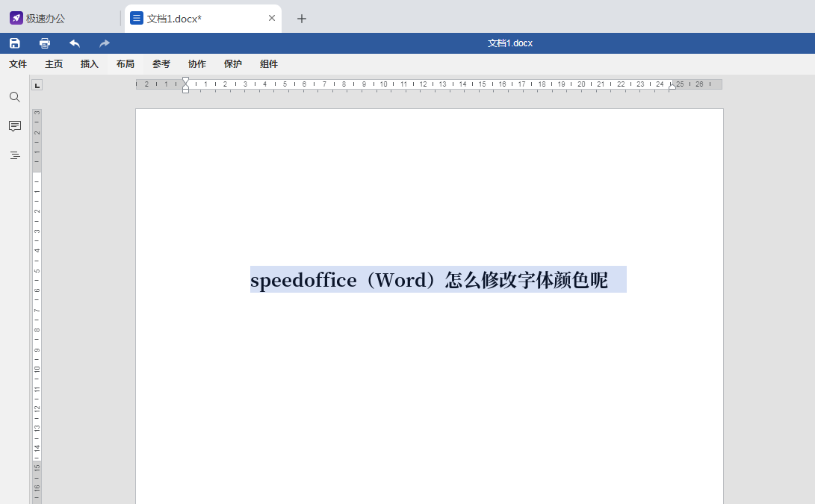Switch to the 协作 tab
This screenshot has height=504, width=815.
(x=197, y=64)
